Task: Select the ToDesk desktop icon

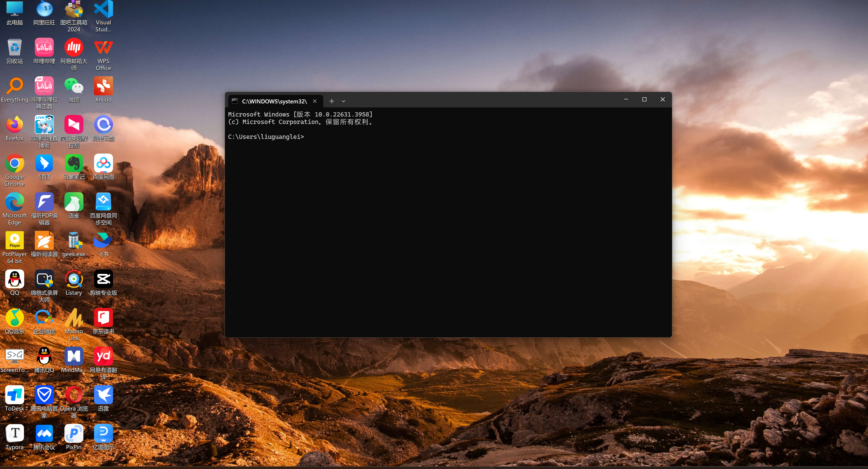Action: point(14,395)
